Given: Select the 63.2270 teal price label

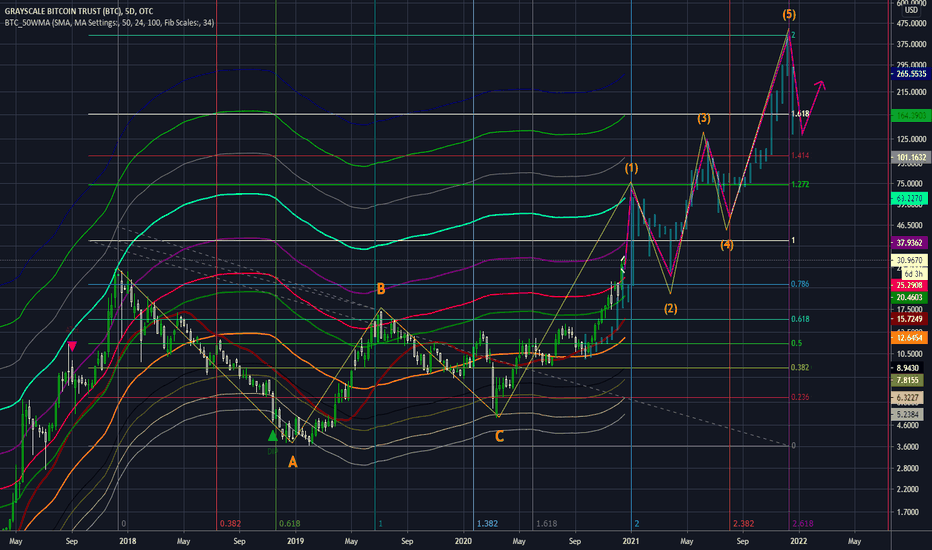Looking at the screenshot, I should pos(911,198).
